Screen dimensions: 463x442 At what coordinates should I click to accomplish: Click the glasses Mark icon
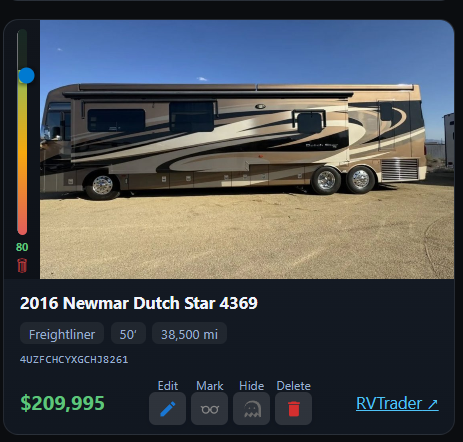click(209, 408)
